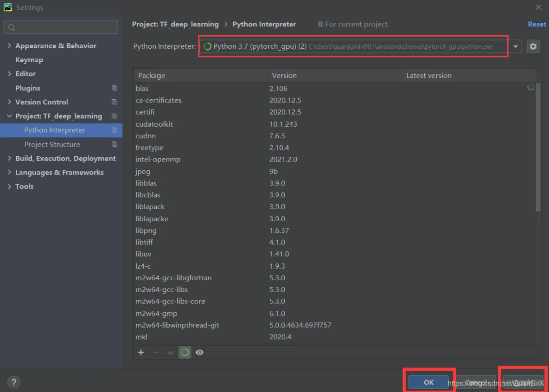549x392 pixels.
Task: Toggle the Conda package manager icon
Action: [x=185, y=353]
